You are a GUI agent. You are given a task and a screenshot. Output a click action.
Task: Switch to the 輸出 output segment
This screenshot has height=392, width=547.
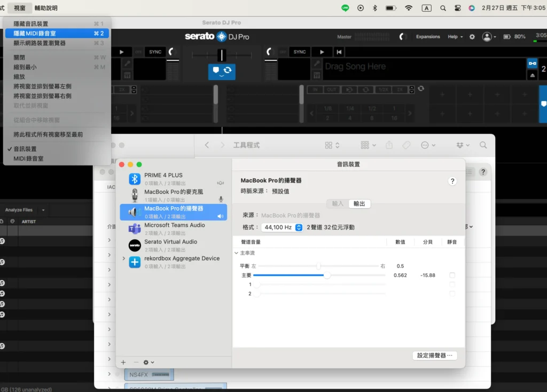click(360, 204)
